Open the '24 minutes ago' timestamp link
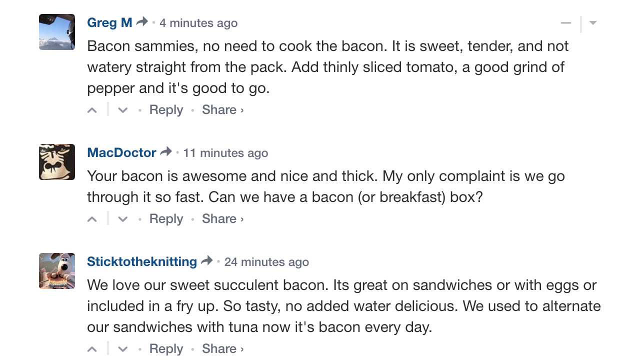Image resolution: width=625 pixels, height=364 pixels. point(266,262)
